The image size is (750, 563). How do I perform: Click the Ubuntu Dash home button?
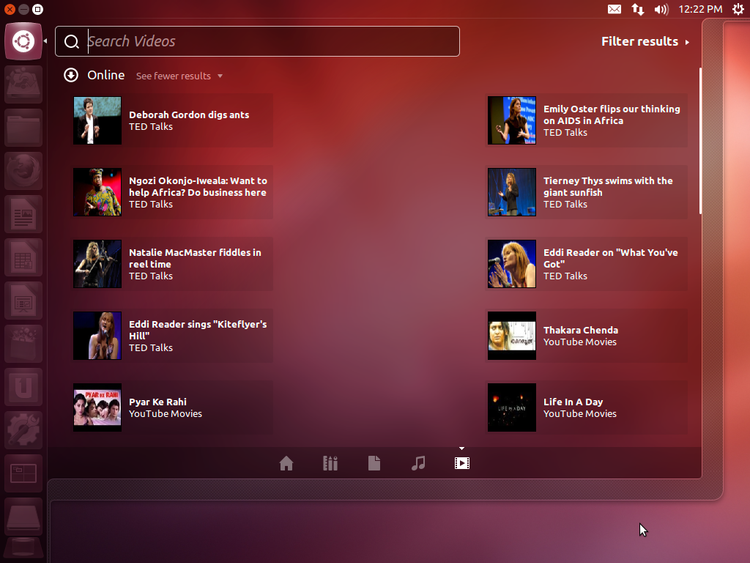tap(23, 41)
